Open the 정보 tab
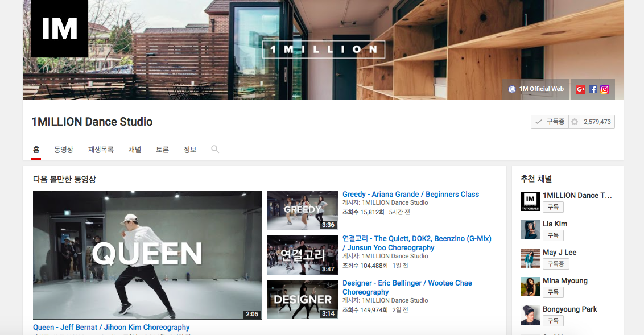644x335 pixels. (x=190, y=150)
